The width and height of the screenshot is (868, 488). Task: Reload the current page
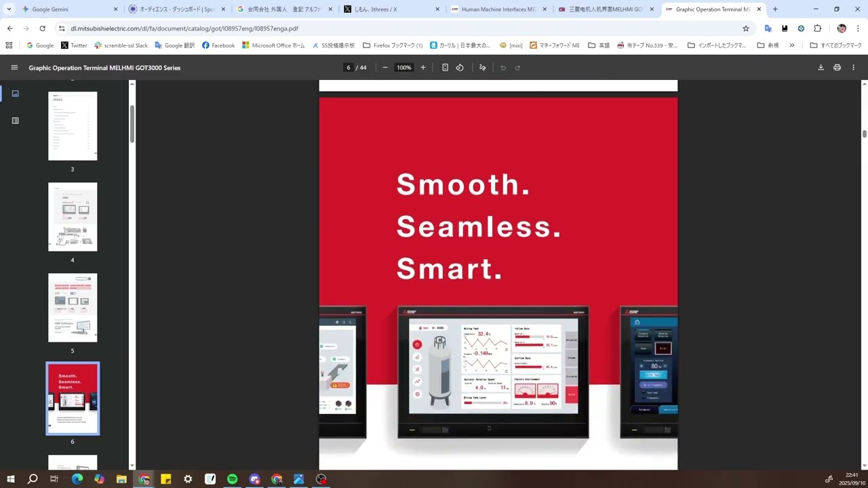click(x=42, y=28)
